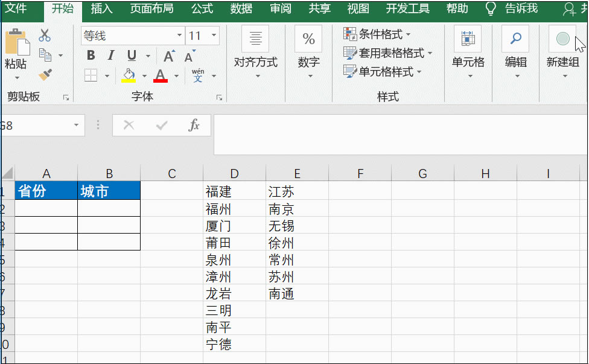Open 条件格式 conditional formatting icon
The image size is (589, 364).
(350, 34)
